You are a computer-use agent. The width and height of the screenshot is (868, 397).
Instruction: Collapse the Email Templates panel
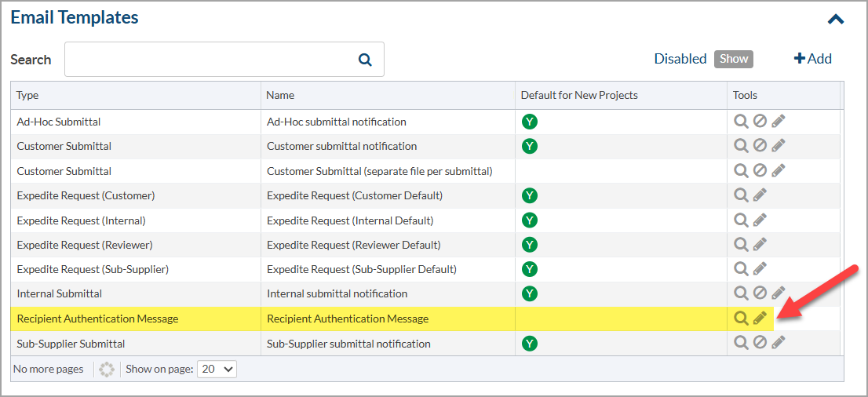836,19
